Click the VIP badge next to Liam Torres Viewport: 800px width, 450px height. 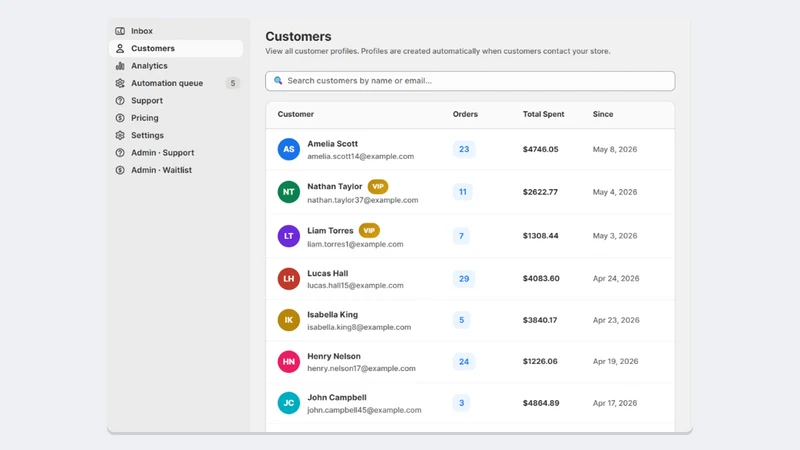point(369,230)
